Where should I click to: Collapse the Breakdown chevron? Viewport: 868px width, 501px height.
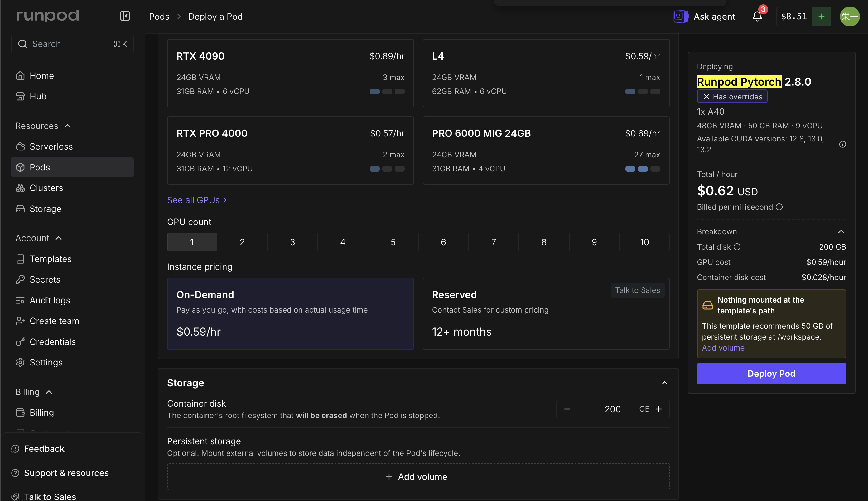841,231
